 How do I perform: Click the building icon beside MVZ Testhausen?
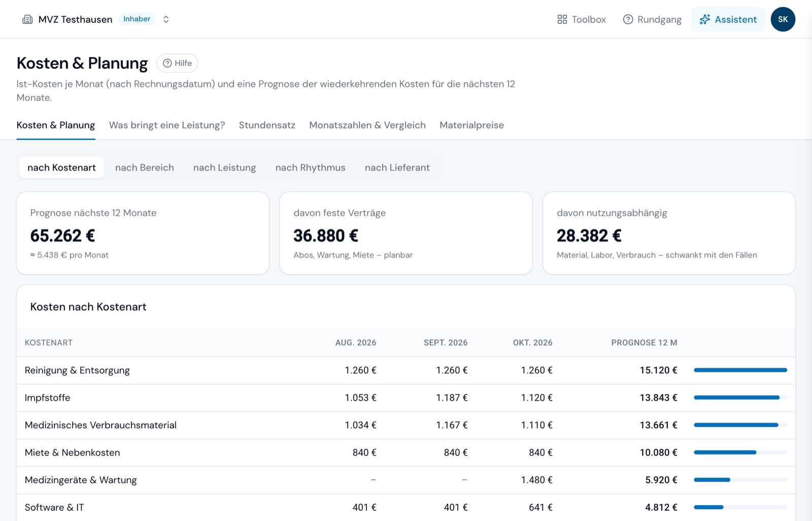tap(27, 19)
